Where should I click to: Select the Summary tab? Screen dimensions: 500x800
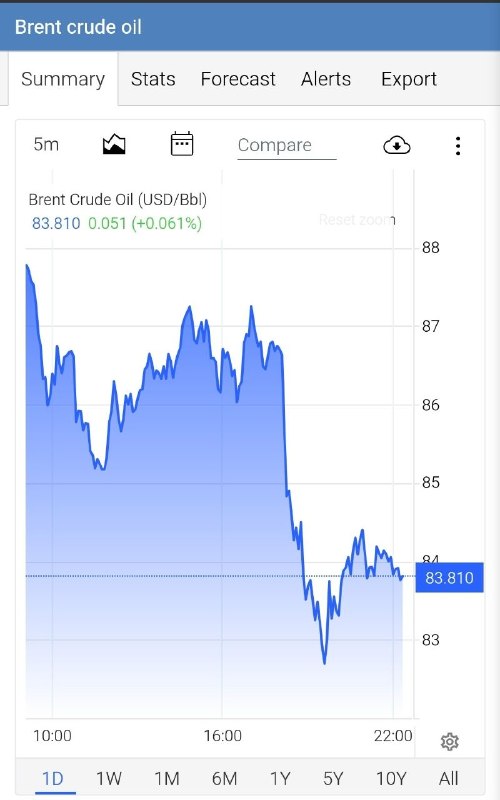pyautogui.click(x=63, y=79)
